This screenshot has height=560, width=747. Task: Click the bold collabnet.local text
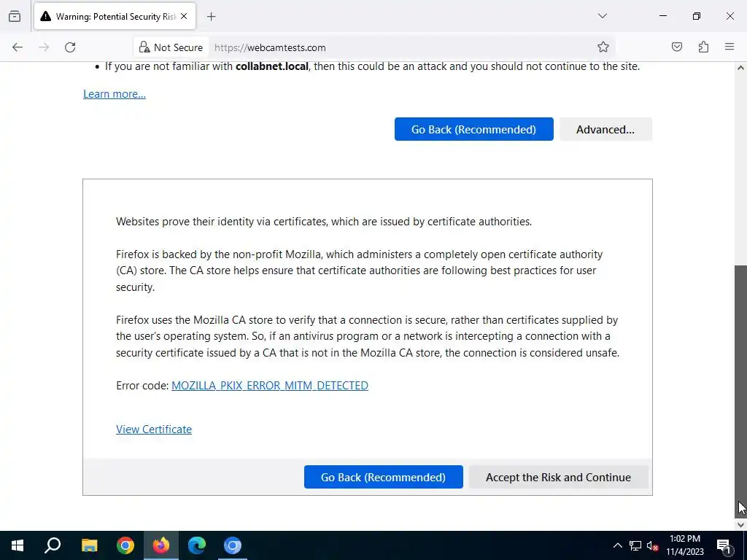point(272,66)
